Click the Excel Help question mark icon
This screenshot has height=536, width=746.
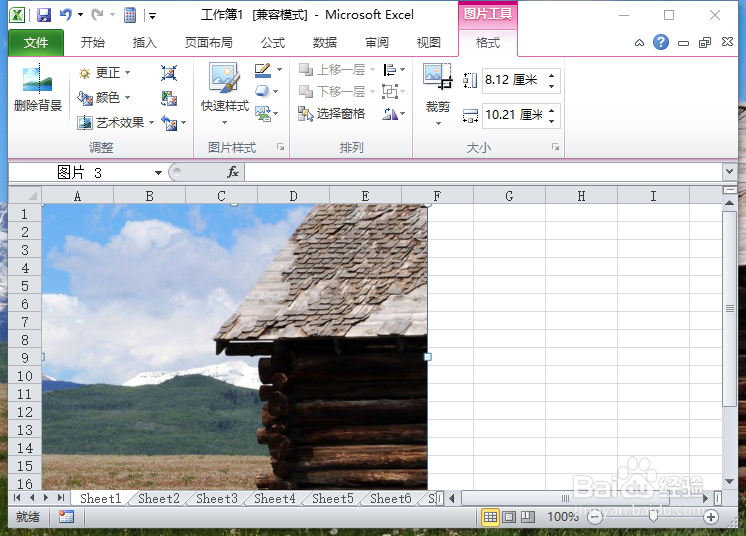(x=661, y=42)
